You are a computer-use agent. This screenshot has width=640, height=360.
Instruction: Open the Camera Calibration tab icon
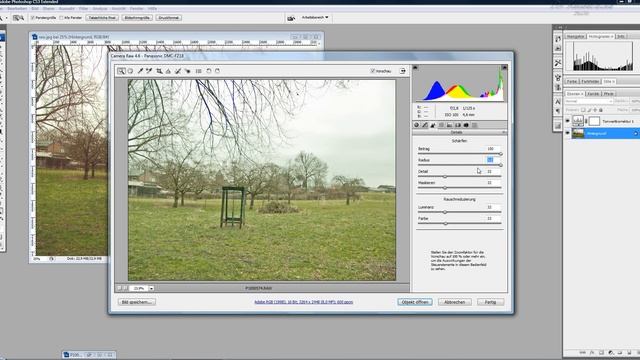[x=466, y=125]
